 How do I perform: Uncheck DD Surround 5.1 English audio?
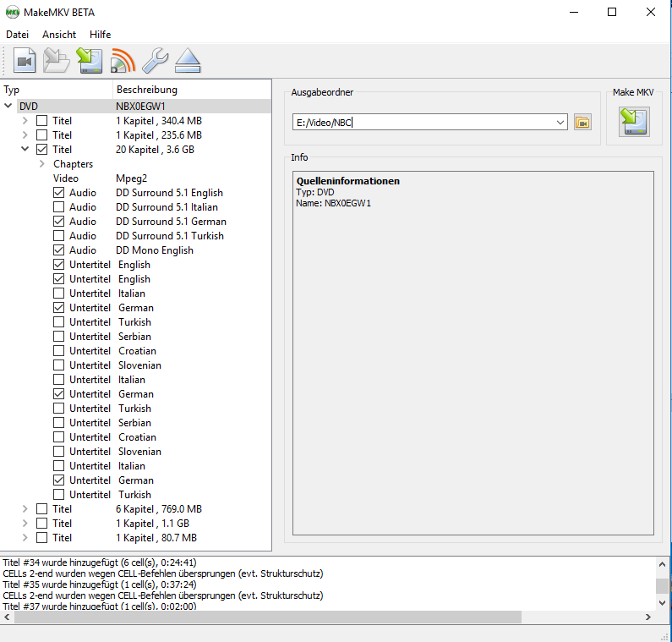tap(58, 193)
